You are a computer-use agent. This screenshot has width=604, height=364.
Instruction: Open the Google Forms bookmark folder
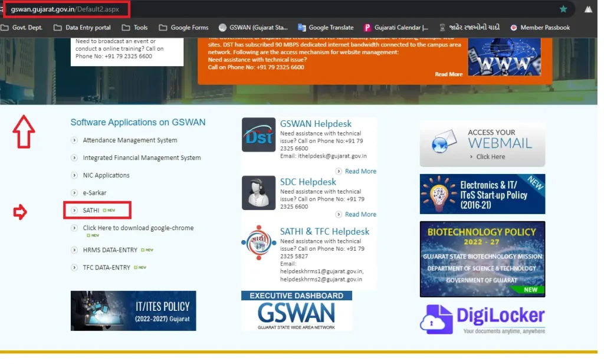click(x=184, y=27)
